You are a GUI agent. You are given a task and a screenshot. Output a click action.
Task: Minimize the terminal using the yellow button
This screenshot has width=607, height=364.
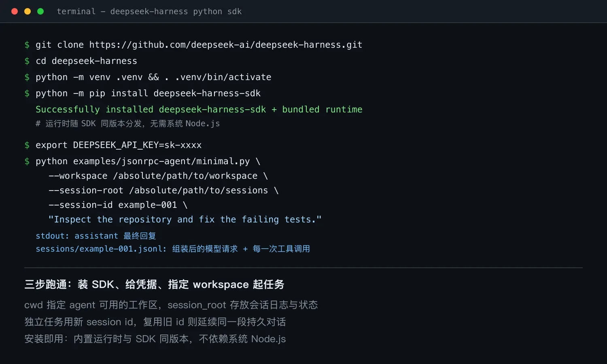click(x=28, y=11)
